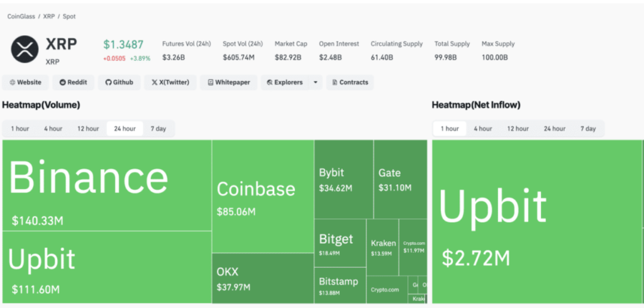
Task: Click the Open Interest $2.48B value
Action: click(330, 57)
